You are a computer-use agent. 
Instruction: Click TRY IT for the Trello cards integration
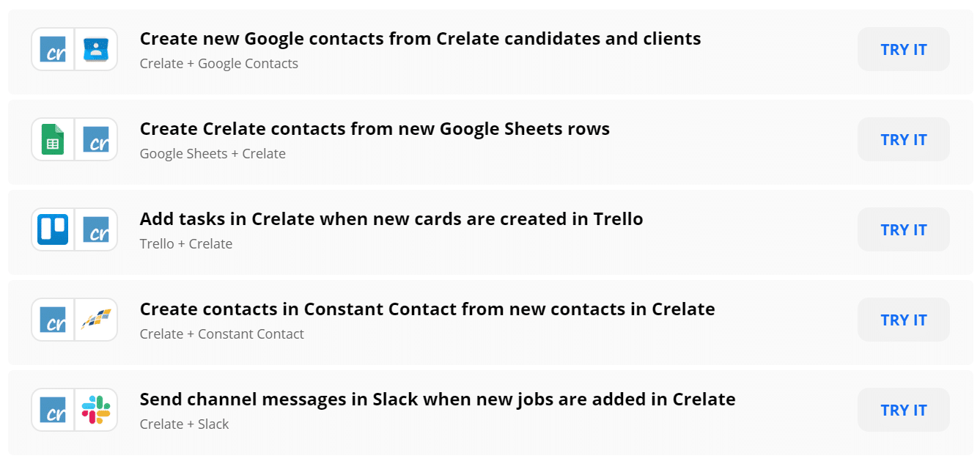click(903, 229)
